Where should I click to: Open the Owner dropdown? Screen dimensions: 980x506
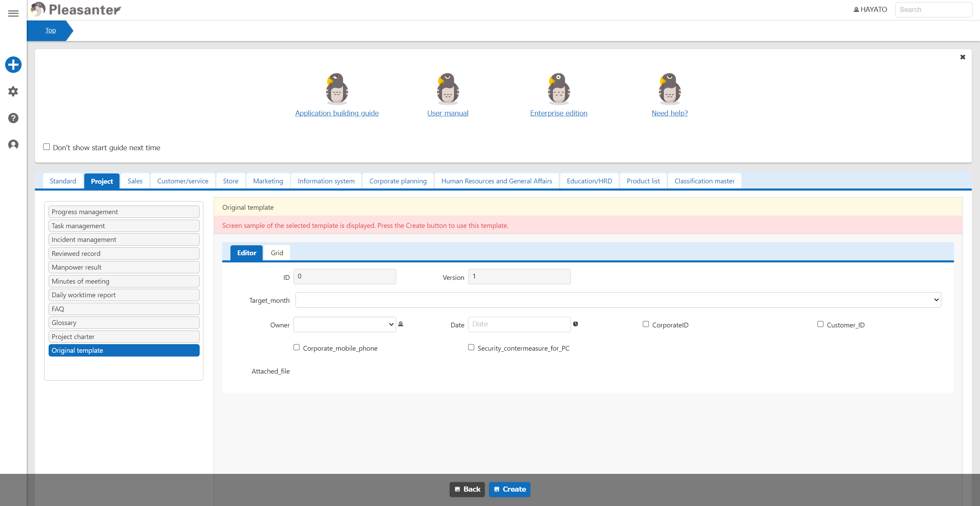click(345, 324)
